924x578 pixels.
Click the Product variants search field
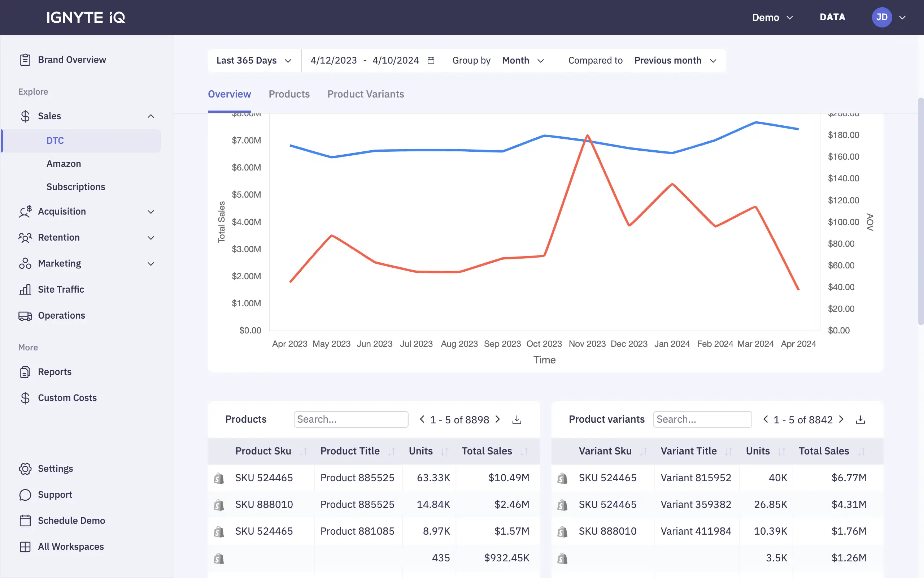pyautogui.click(x=702, y=419)
